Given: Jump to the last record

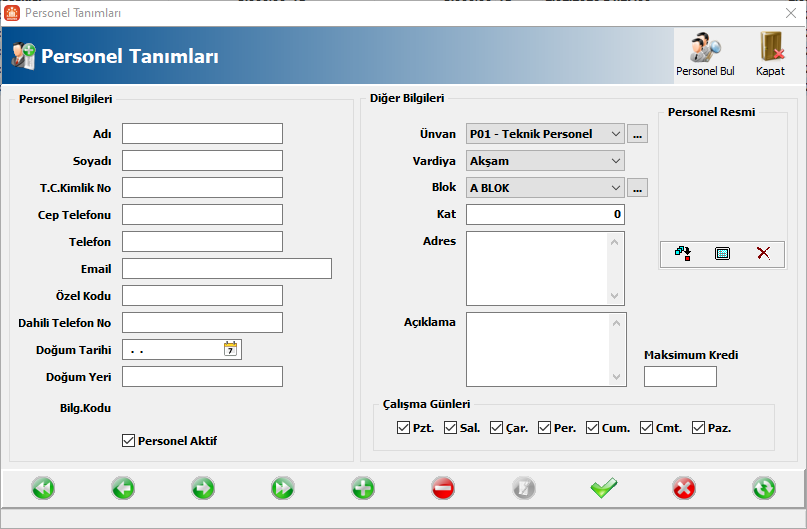Looking at the screenshot, I should pos(283,488).
